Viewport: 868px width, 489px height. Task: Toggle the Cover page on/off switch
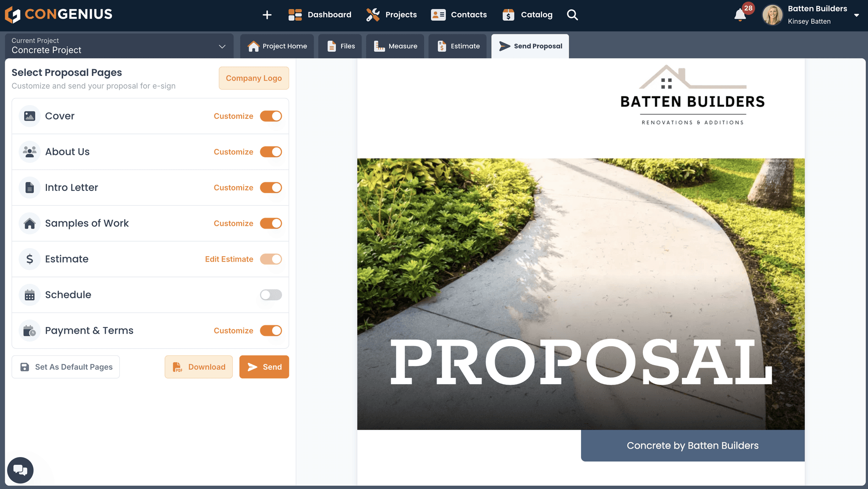click(x=271, y=116)
